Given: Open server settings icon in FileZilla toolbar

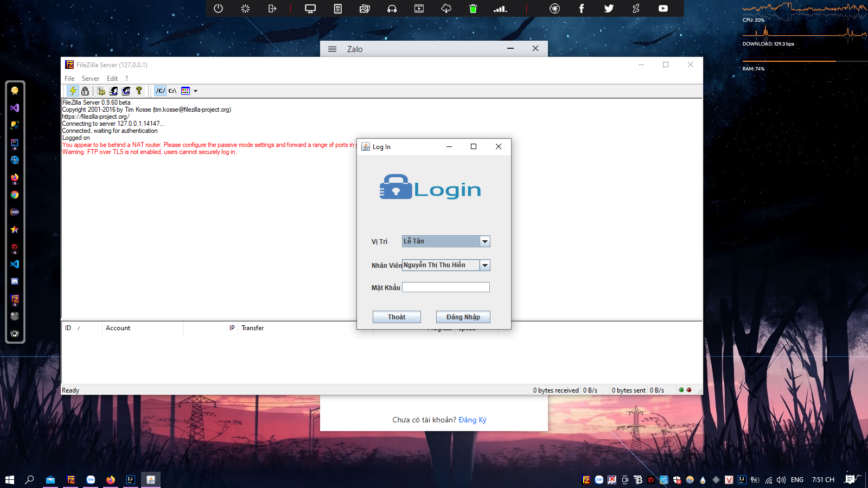Looking at the screenshot, I should tap(101, 91).
